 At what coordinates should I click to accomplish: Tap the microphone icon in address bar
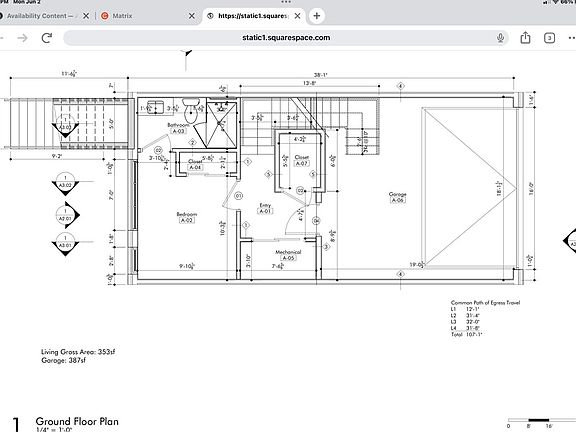500,38
